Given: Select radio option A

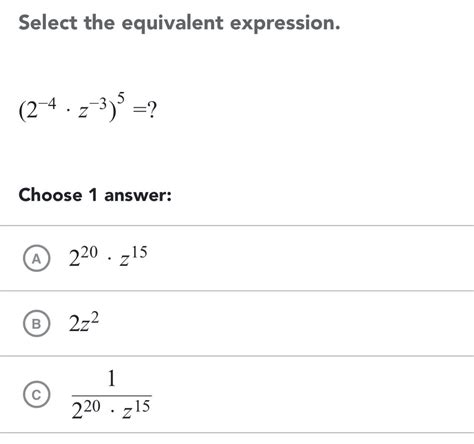Looking at the screenshot, I should tap(37, 258).
